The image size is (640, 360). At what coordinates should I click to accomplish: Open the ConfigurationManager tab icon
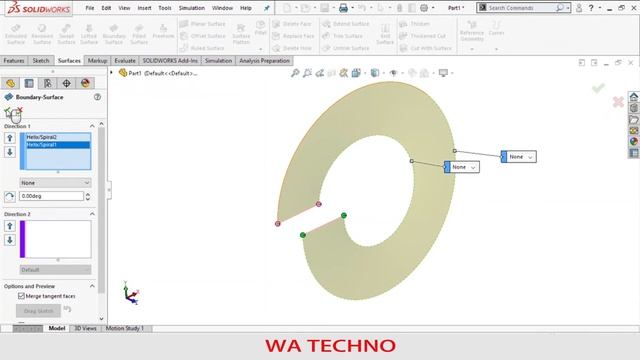coord(48,83)
